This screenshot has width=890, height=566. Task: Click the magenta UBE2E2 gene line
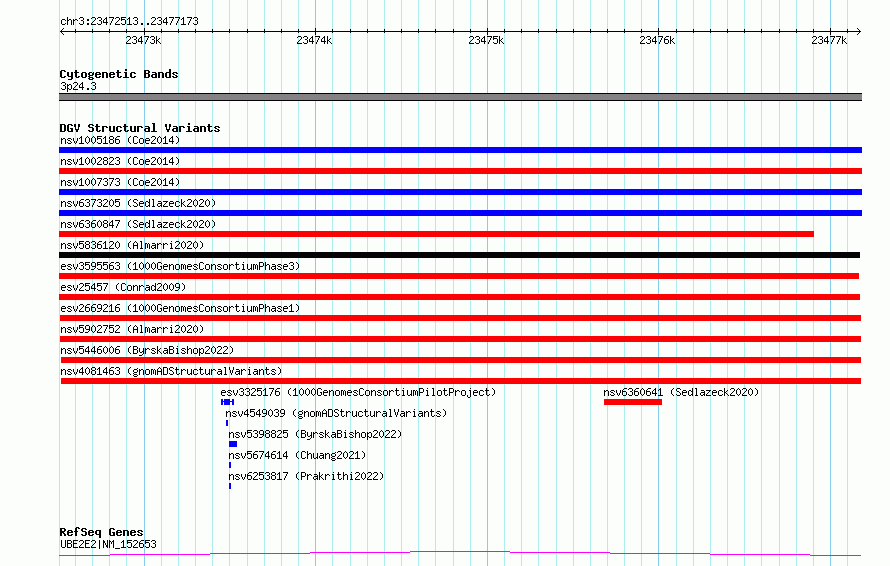pos(460,554)
